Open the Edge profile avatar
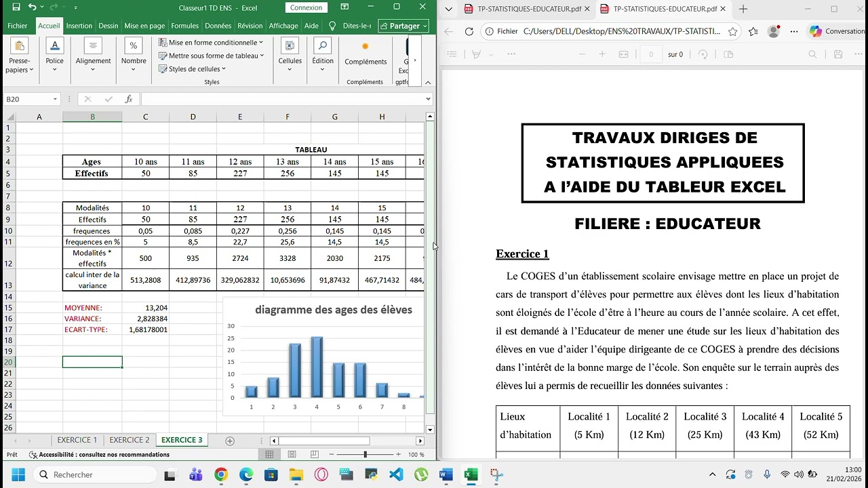This screenshot has height=488, width=868. [773, 31]
